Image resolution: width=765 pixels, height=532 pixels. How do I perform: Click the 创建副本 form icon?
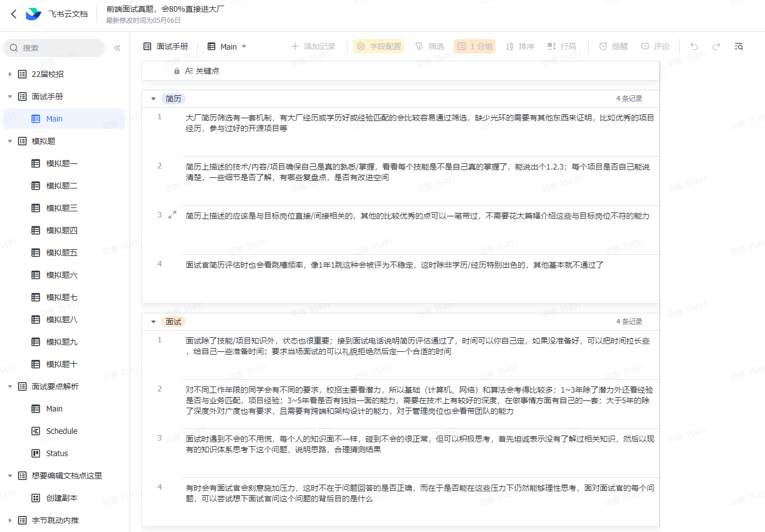coord(36,498)
